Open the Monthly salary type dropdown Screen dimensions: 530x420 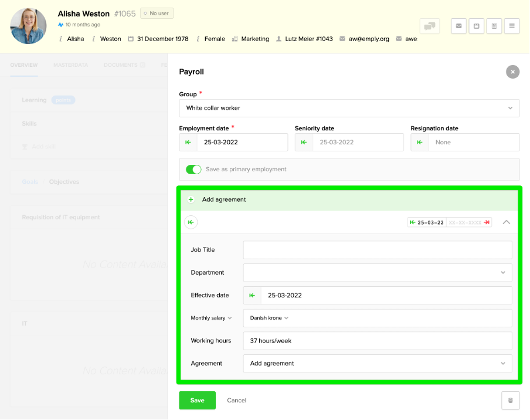tap(211, 318)
